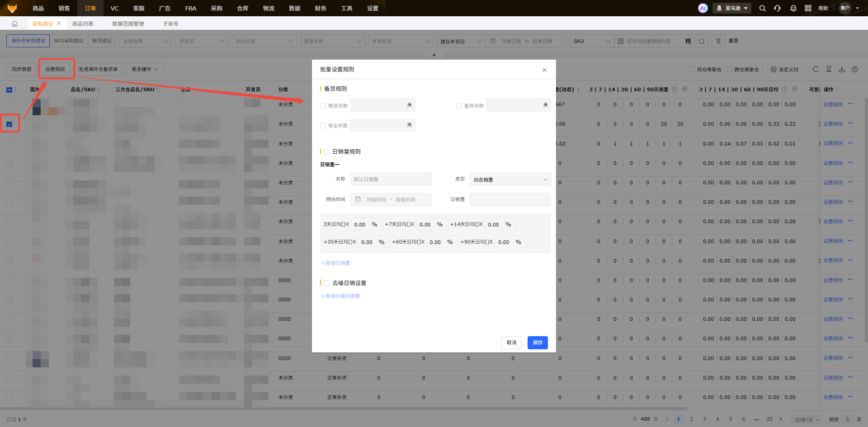The width and height of the screenshot is (868, 427).
Task: Open the 紧急补货 dropdown
Action: coord(332,41)
